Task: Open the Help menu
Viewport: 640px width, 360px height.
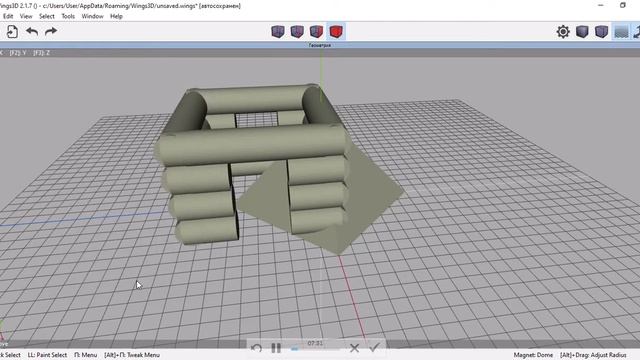Action: (116, 16)
